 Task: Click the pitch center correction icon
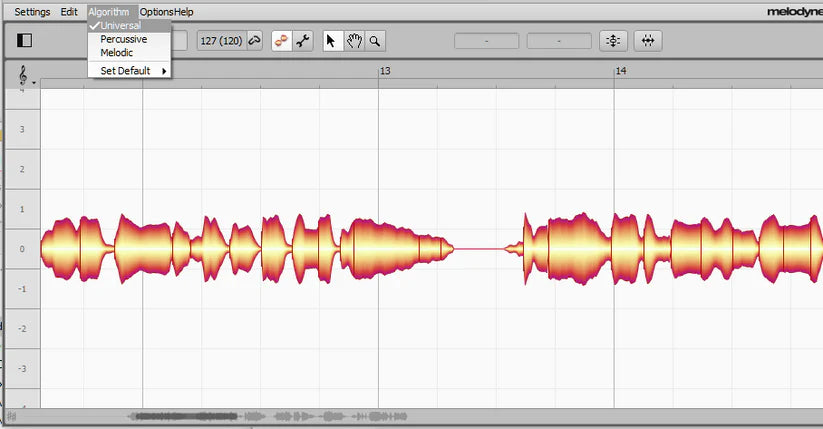[x=613, y=41]
